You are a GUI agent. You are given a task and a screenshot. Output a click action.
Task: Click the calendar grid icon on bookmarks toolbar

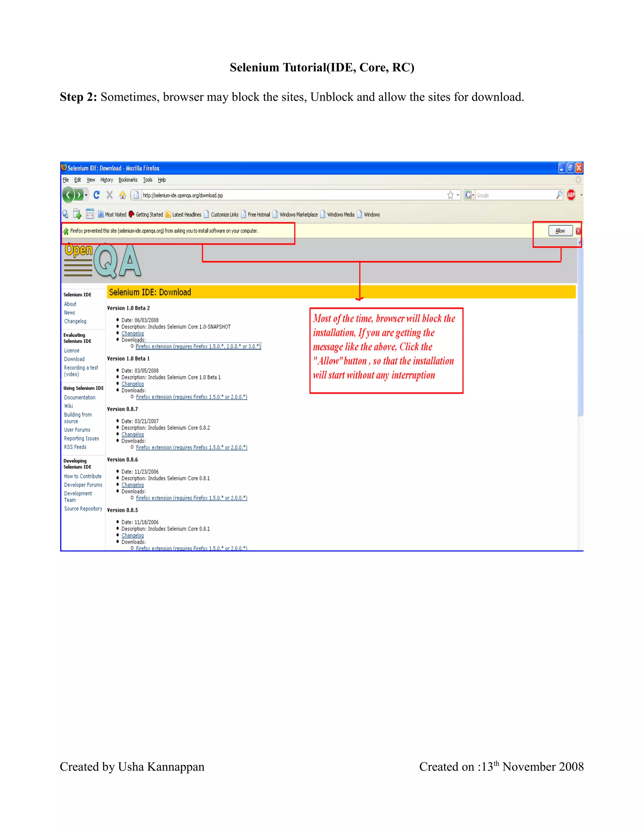(90, 214)
